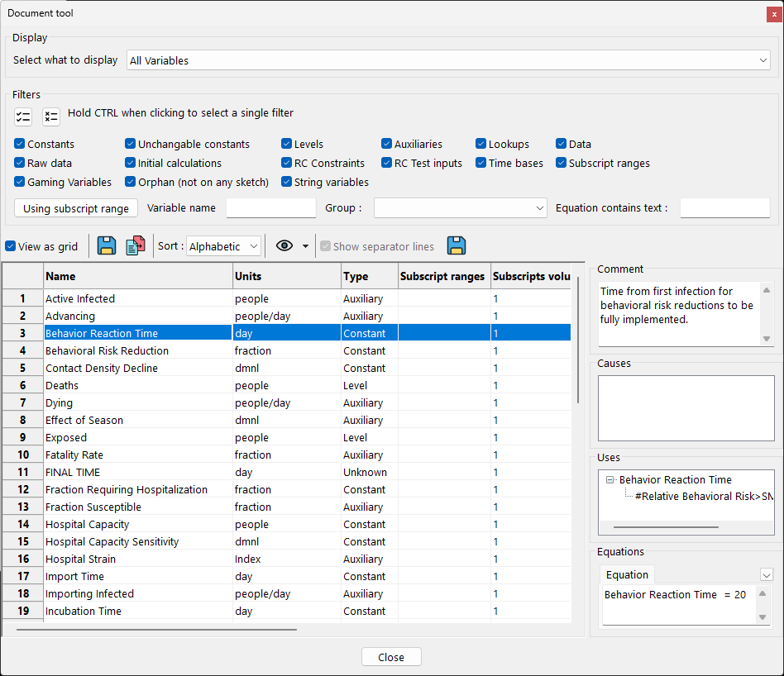
Task: Click the Close button
Action: tap(391, 656)
